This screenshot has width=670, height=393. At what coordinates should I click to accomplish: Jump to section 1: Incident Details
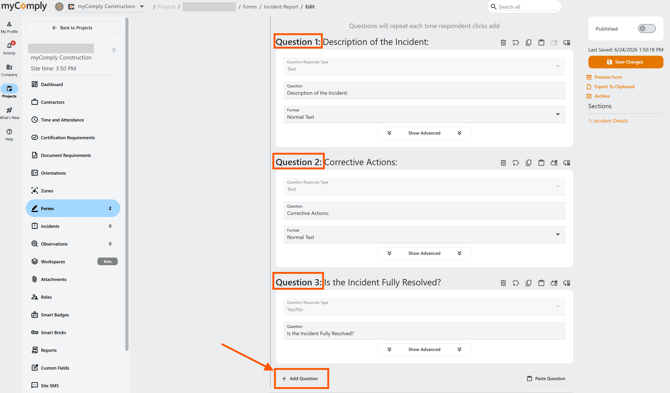point(608,121)
